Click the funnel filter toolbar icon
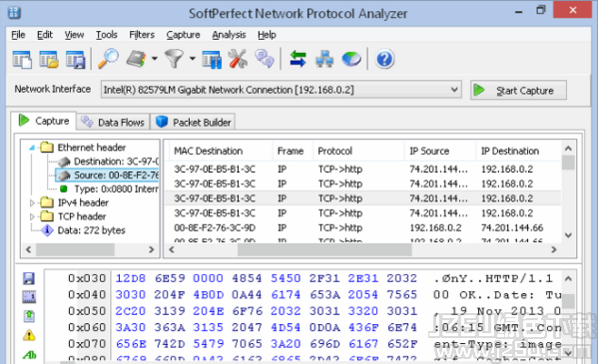 click(x=175, y=59)
